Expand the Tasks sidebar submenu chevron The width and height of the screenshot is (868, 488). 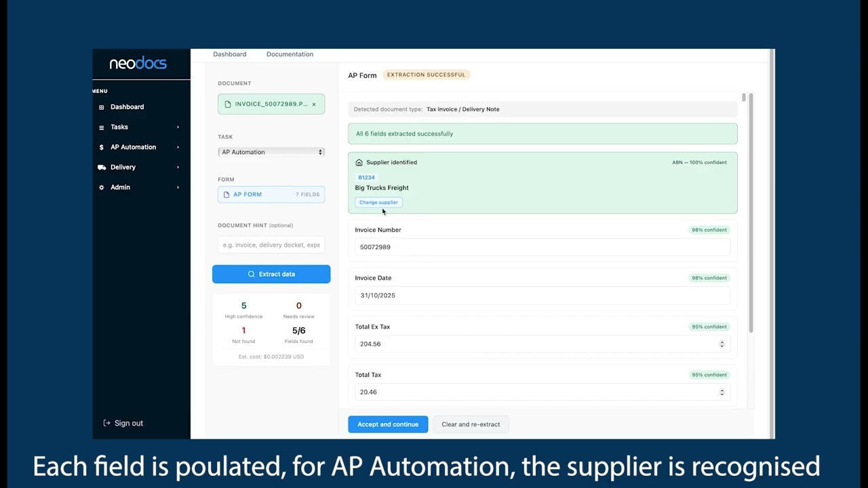tap(178, 127)
